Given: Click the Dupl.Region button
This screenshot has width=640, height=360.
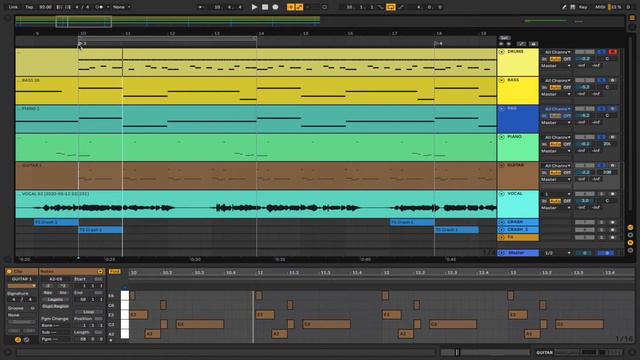Looking at the screenshot, I should click(56, 306).
